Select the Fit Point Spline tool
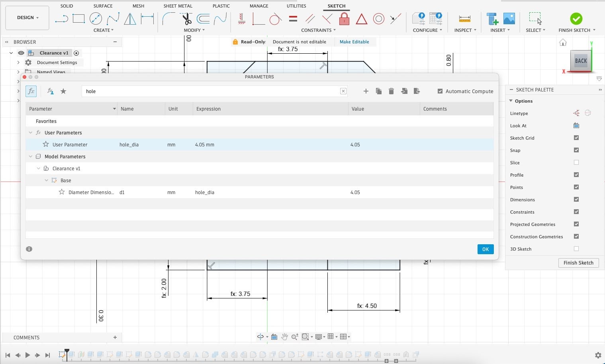Screen dimensions: 605x364 coord(113,19)
